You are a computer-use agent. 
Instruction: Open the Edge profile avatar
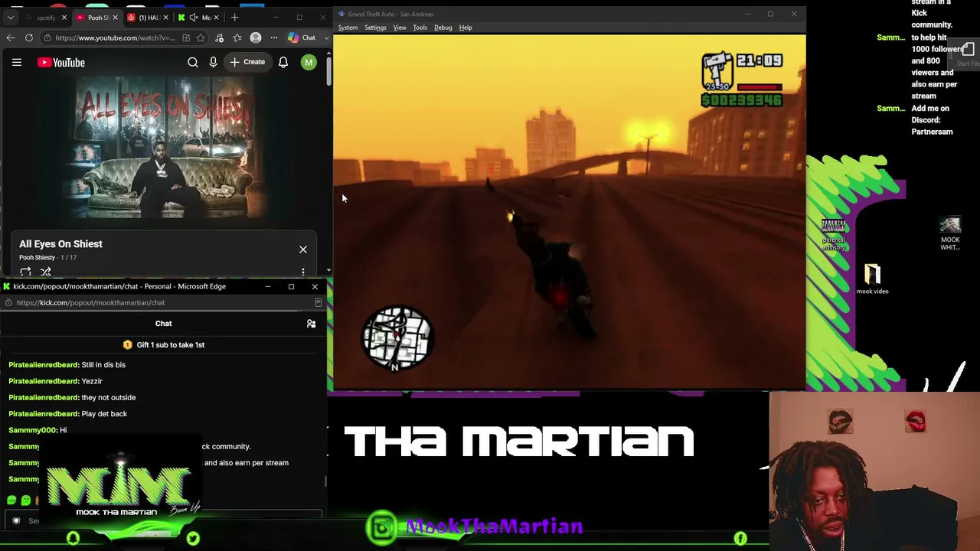tap(256, 37)
